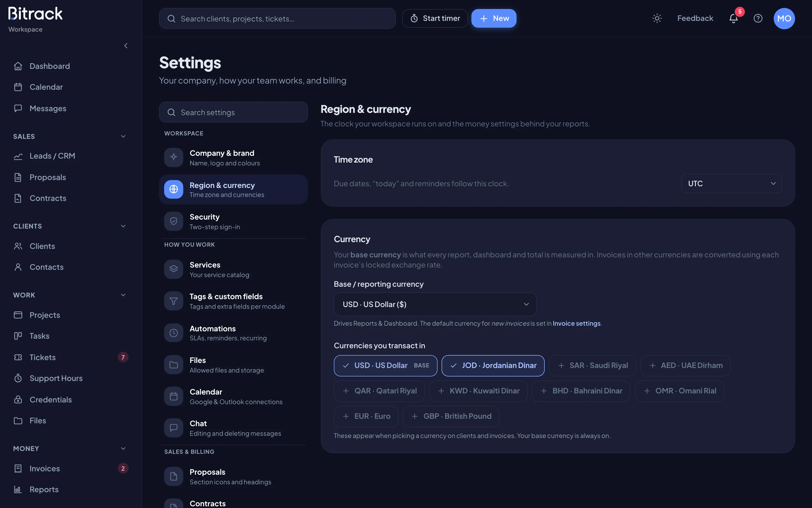The height and width of the screenshot is (508, 812).
Task: Enable the EUR · Euro currency
Action: [366, 416]
